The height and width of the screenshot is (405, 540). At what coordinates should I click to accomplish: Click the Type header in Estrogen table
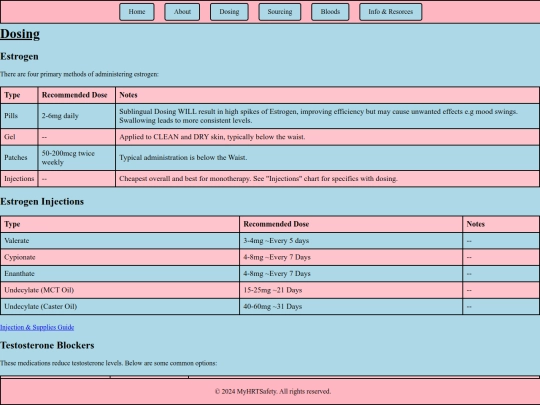point(19,95)
